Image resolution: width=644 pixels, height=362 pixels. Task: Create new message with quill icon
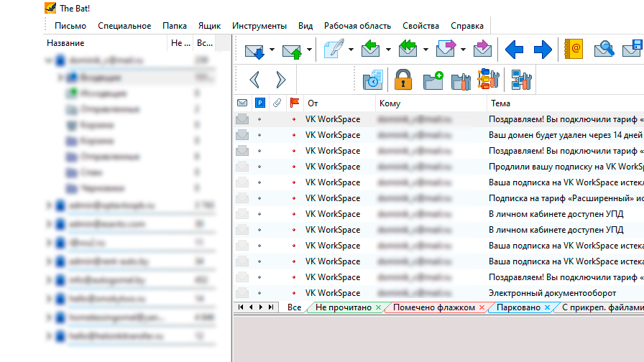333,50
